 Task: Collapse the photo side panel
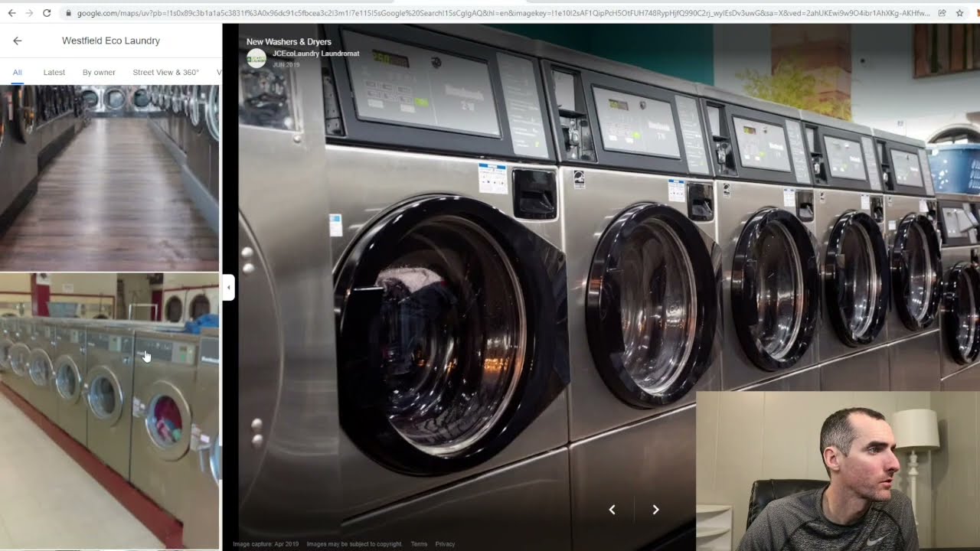pos(228,288)
